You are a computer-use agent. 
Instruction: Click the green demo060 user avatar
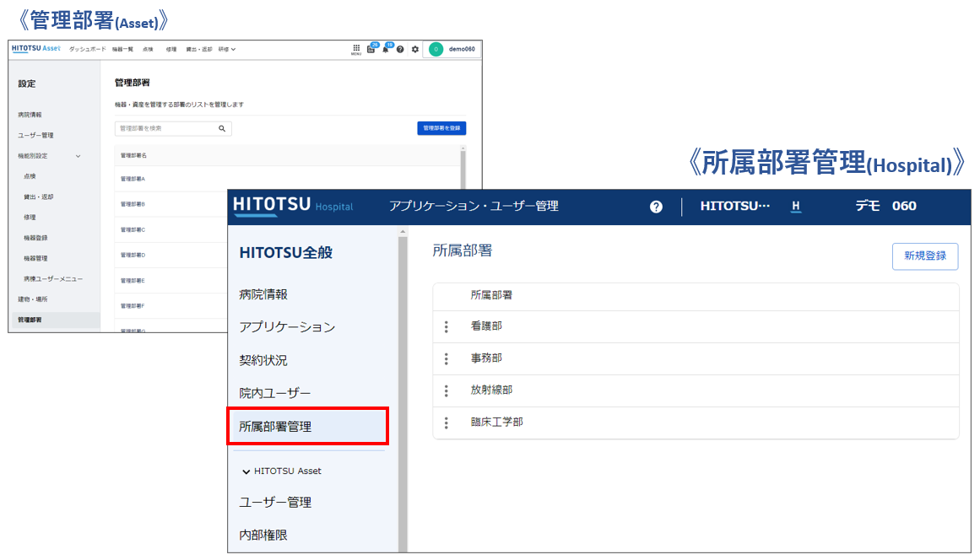click(x=436, y=49)
